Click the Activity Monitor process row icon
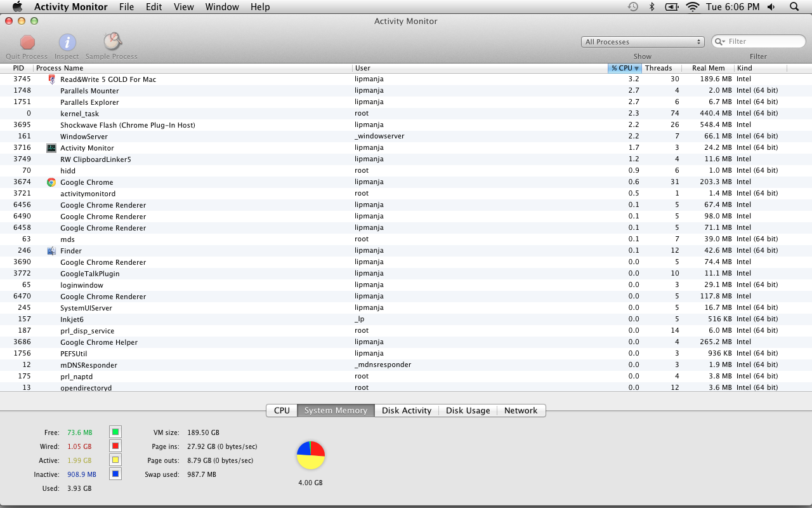 coord(51,148)
